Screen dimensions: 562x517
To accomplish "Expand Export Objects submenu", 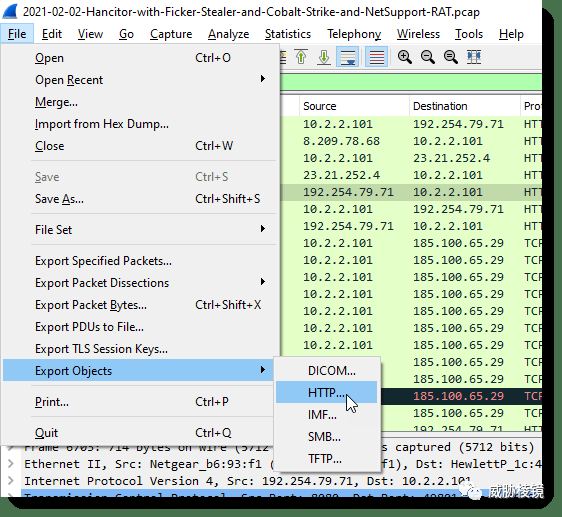I will point(138,370).
